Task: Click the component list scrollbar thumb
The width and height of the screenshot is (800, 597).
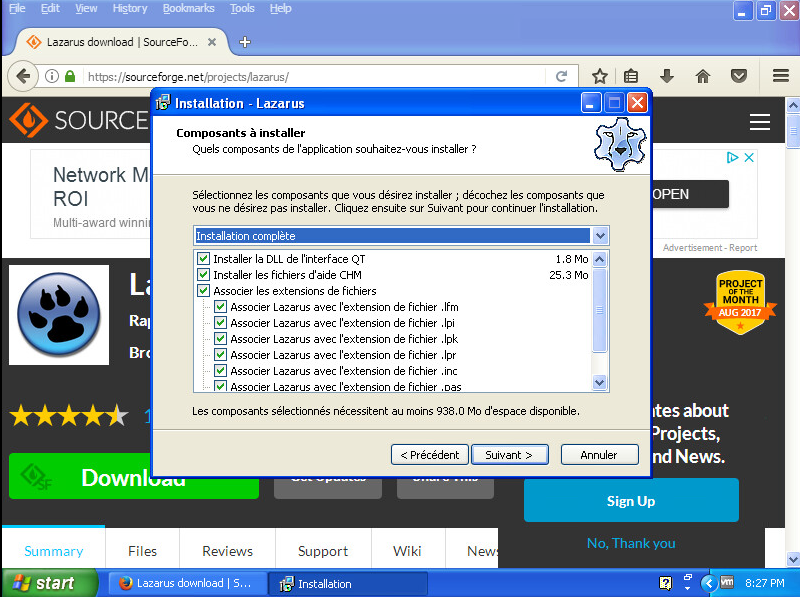Action: [x=599, y=310]
